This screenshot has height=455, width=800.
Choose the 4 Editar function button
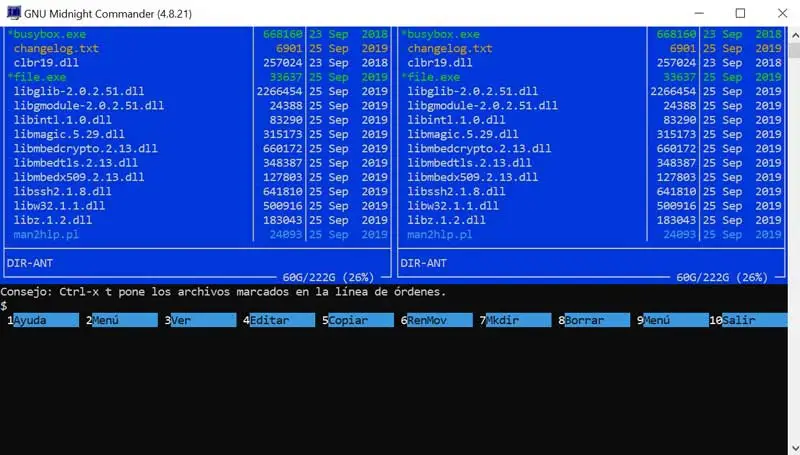(x=279, y=320)
